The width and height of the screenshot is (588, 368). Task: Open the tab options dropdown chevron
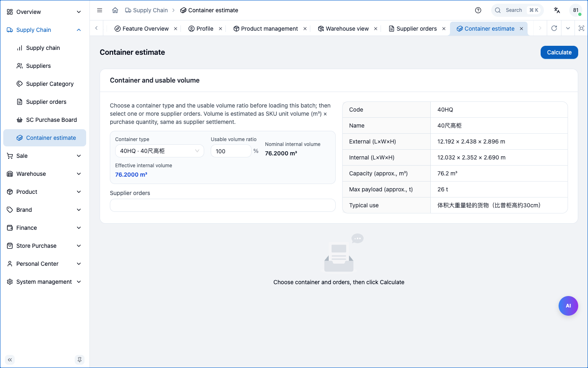(568, 28)
